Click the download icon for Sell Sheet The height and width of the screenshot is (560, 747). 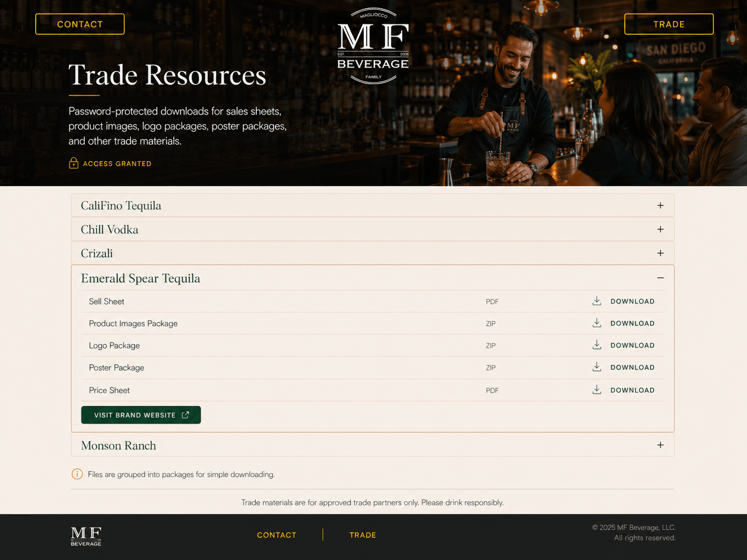pos(597,301)
